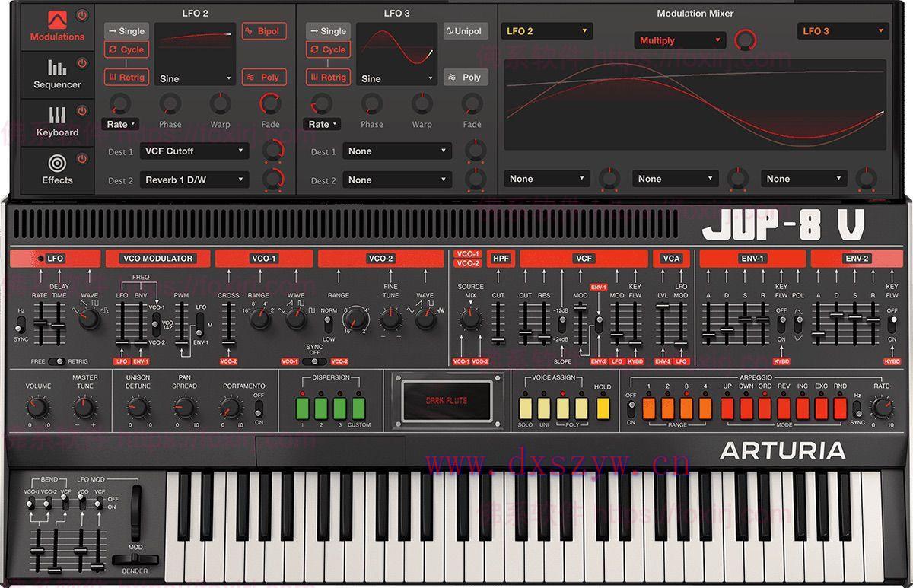Open the LFO 2 Rate mode dropdown
The width and height of the screenshot is (913, 588).
pos(121,124)
